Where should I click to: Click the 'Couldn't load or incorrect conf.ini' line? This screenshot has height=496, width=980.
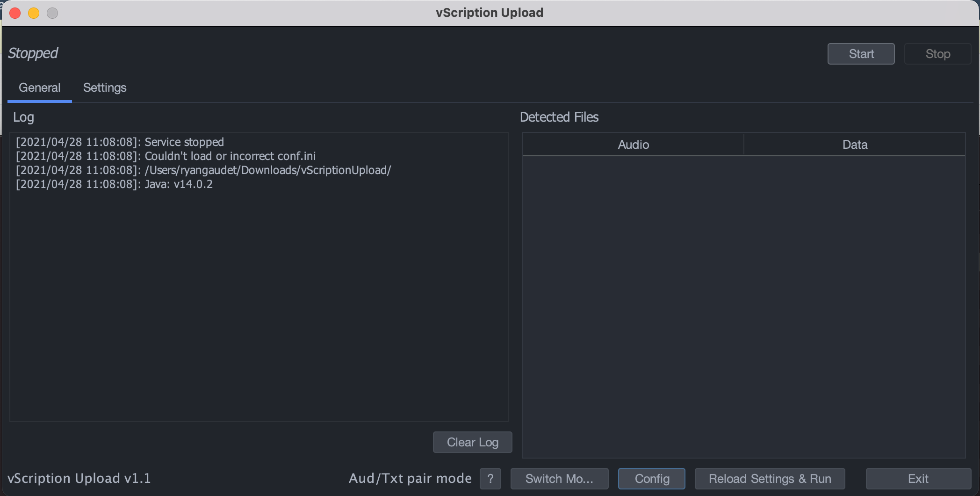coord(166,156)
